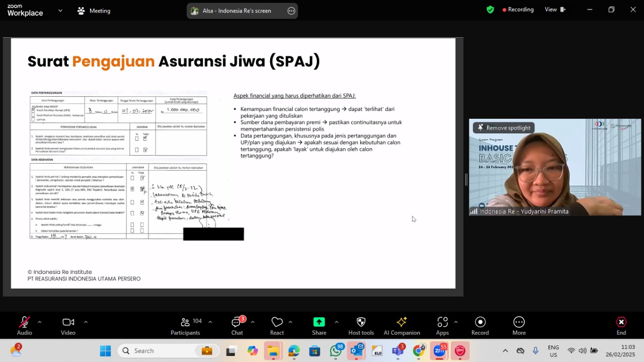Open the Zoom Workplace dropdown chevron
644x362 pixels.
pyautogui.click(x=60, y=10)
